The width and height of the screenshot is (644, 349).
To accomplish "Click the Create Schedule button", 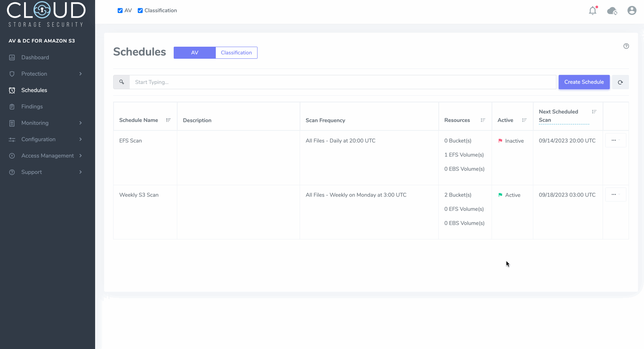I will (584, 82).
